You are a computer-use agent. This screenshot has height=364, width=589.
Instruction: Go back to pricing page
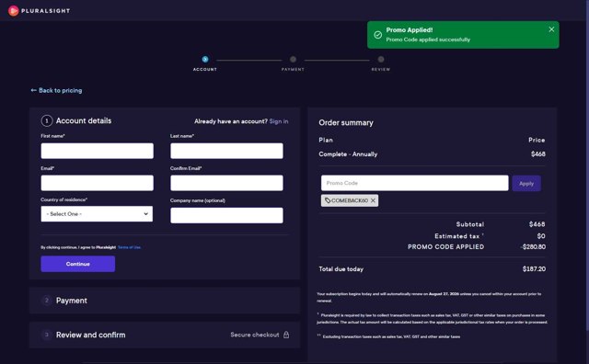click(56, 90)
